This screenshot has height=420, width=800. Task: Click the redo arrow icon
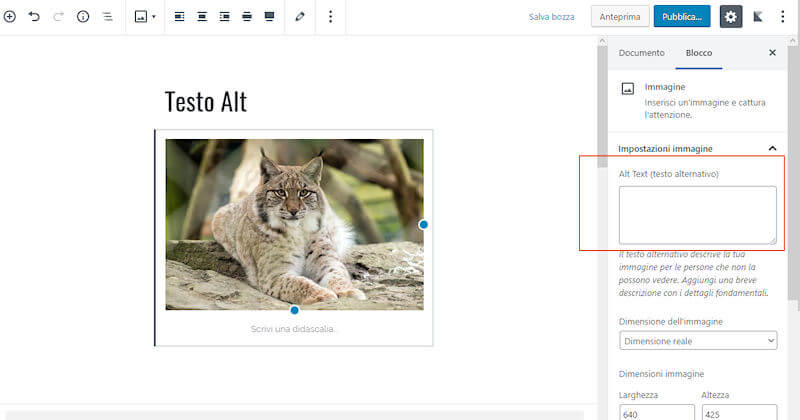click(x=58, y=17)
